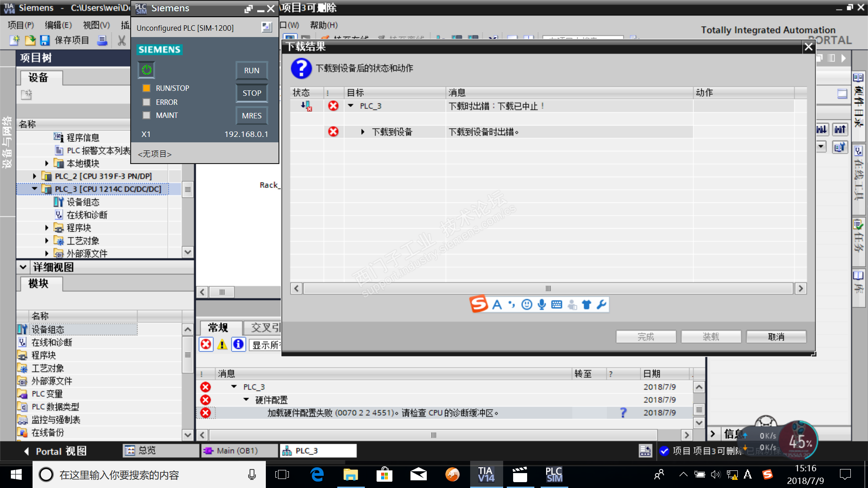Expand the 下载到设备 row
The image size is (868, 488).
pyautogui.click(x=363, y=132)
